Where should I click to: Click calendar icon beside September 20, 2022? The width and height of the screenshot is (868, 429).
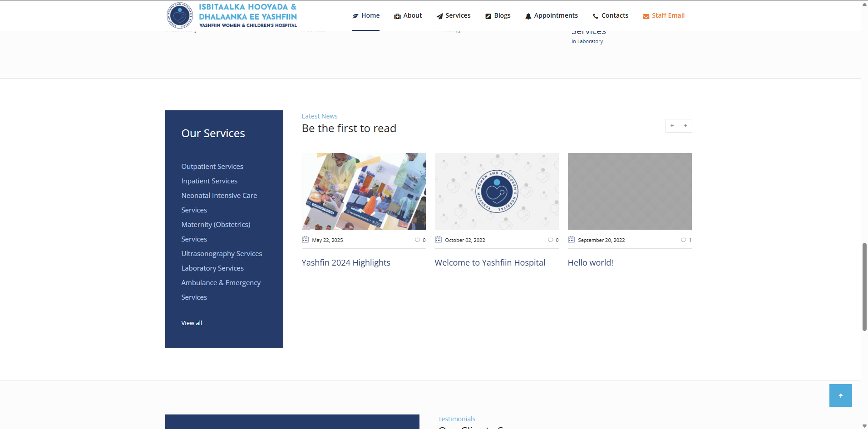click(571, 240)
